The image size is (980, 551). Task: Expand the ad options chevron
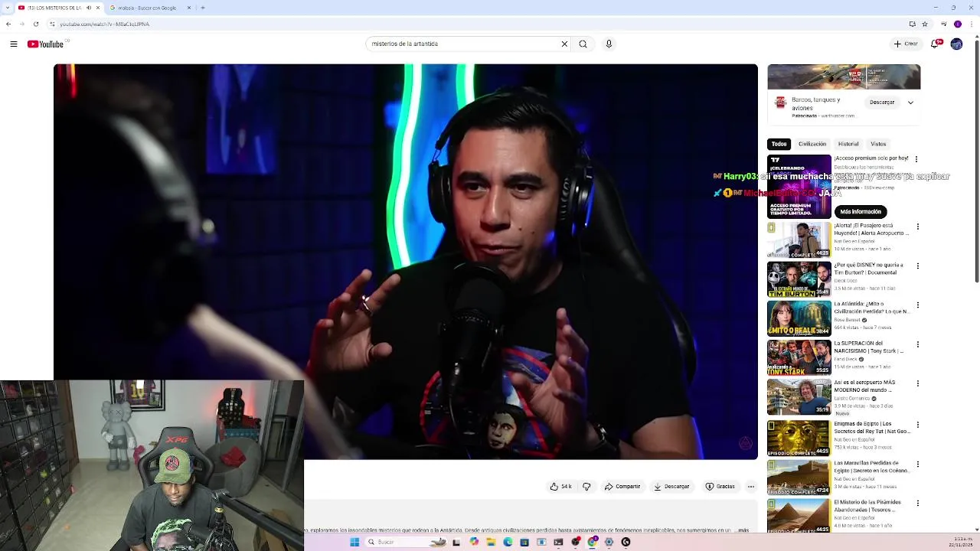(x=910, y=102)
